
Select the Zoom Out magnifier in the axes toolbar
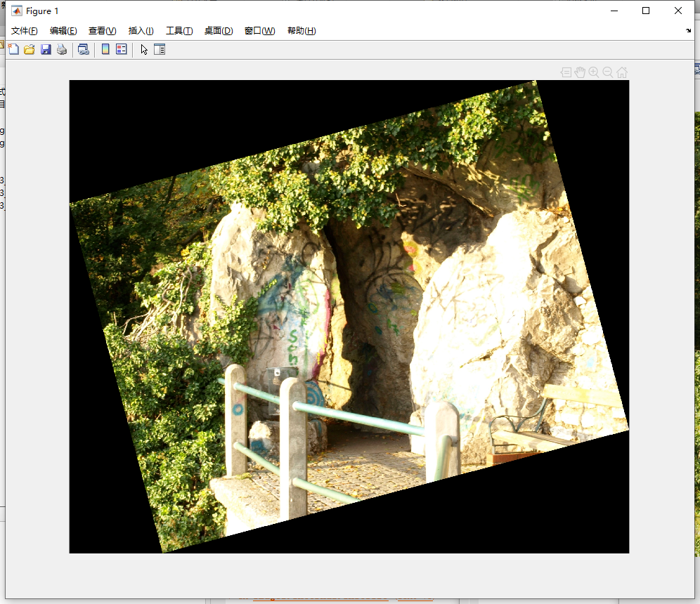pos(607,72)
